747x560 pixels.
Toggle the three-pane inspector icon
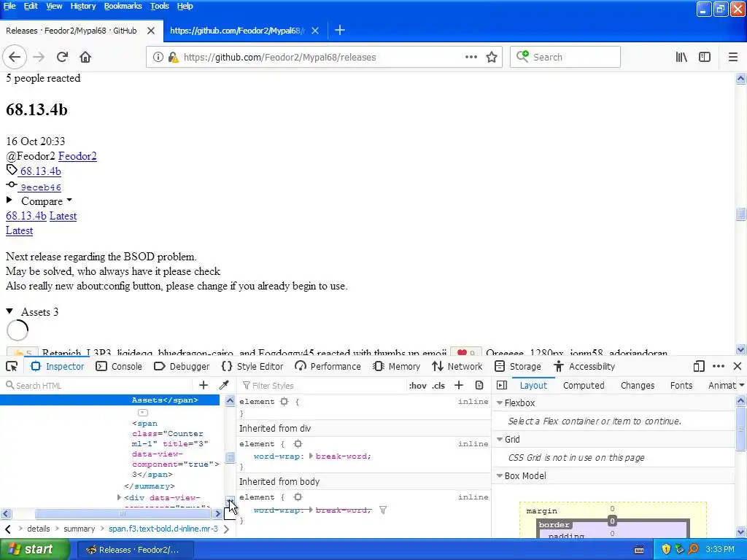coord(502,385)
